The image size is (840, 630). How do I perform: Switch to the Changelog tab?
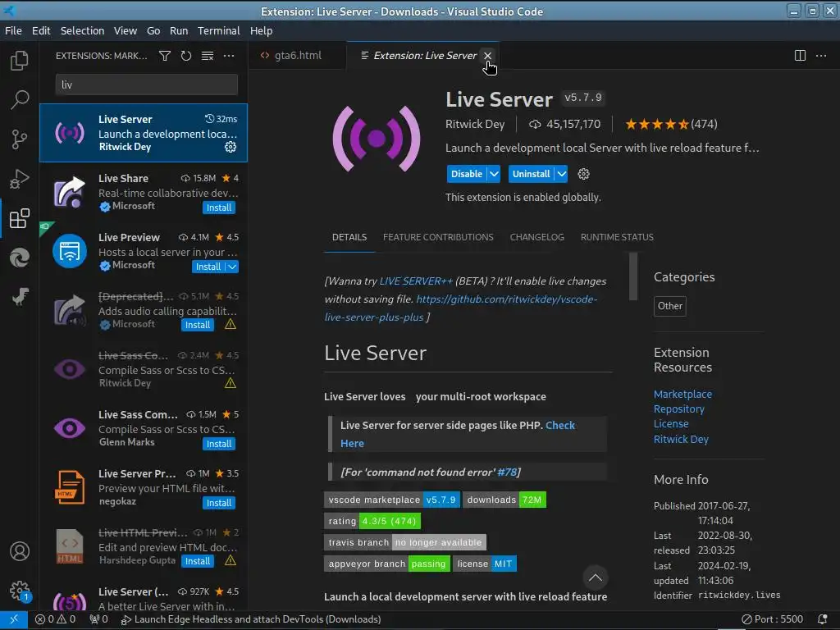click(x=536, y=237)
